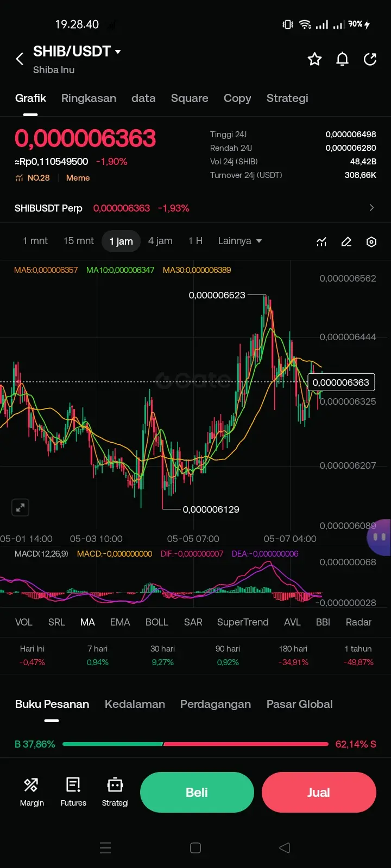391x868 pixels.
Task: Open Futures icon in bottom bar
Action: coord(73,792)
